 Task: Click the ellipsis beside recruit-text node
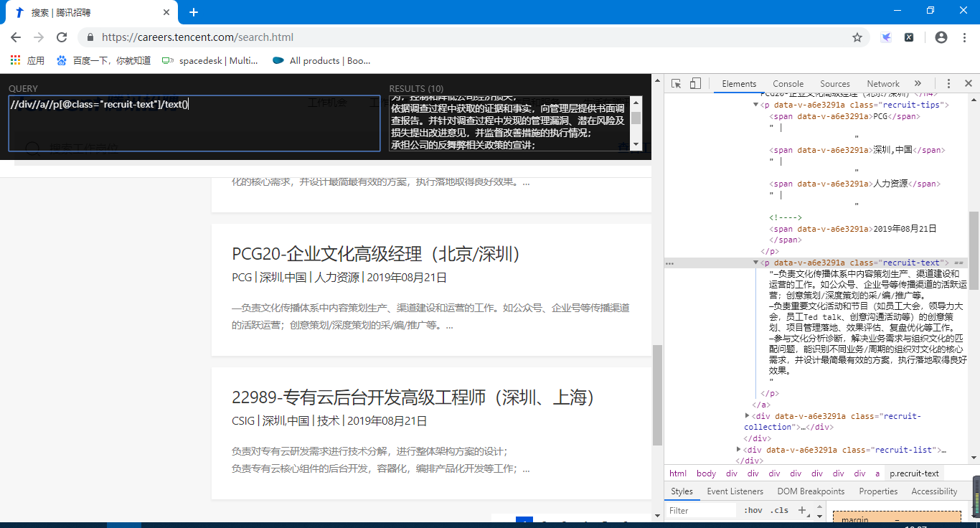pos(669,263)
